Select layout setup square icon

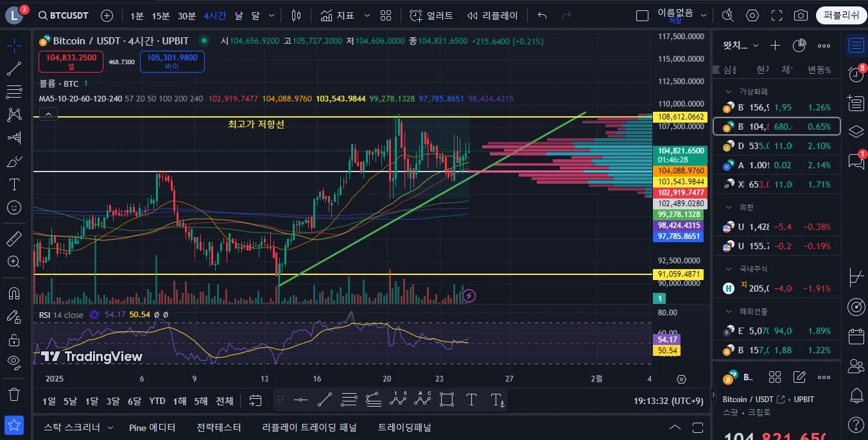(642, 15)
